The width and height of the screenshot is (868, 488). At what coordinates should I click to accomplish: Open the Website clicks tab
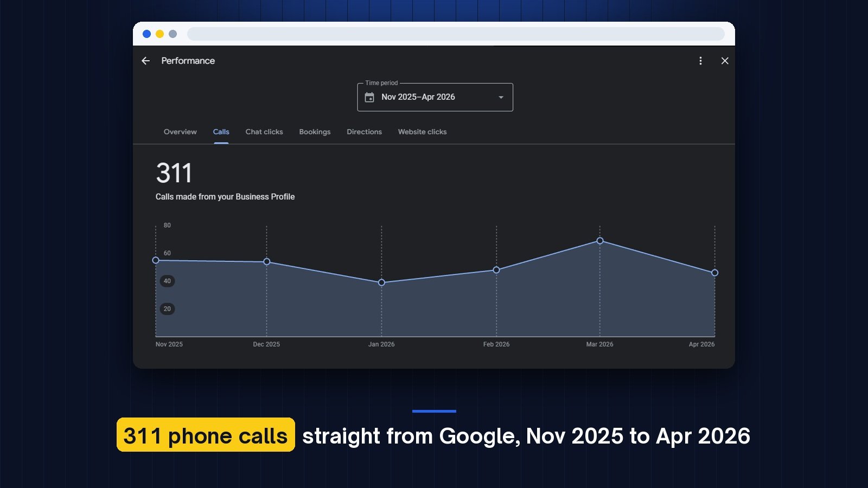pyautogui.click(x=422, y=132)
